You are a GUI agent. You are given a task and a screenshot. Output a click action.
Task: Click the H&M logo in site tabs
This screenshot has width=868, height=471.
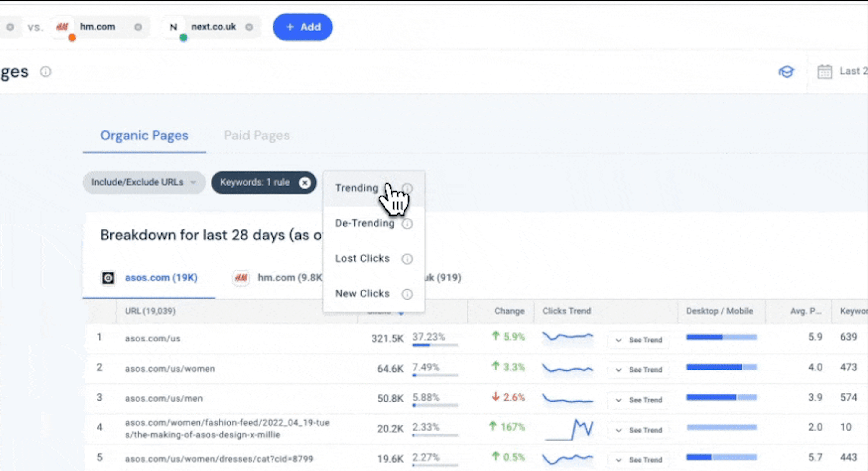pos(241,278)
